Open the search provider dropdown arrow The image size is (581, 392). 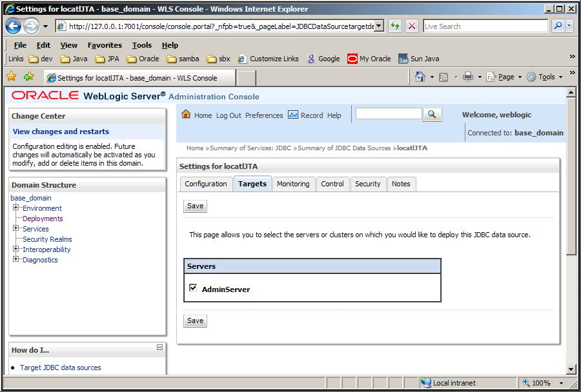[569, 26]
